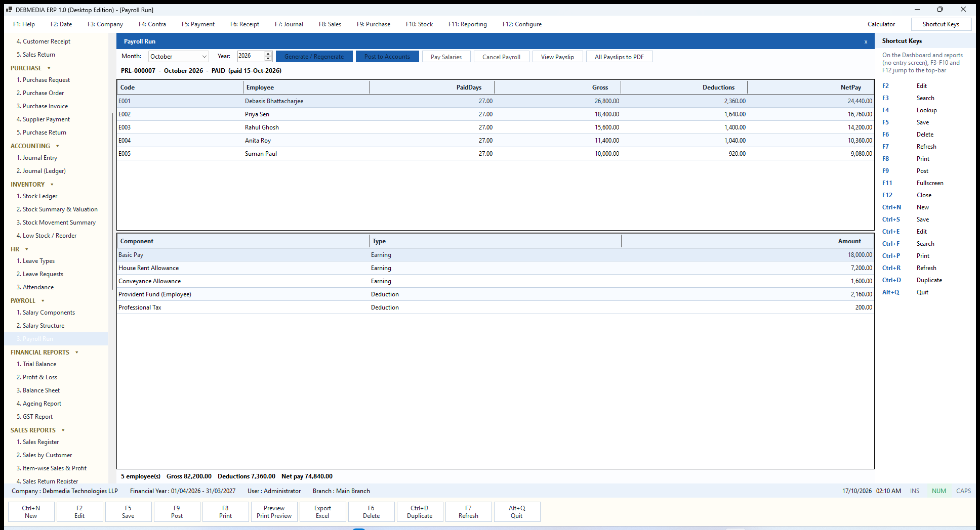Click the Export Excel bottom button
This screenshot has width=980, height=530.
tap(322, 512)
